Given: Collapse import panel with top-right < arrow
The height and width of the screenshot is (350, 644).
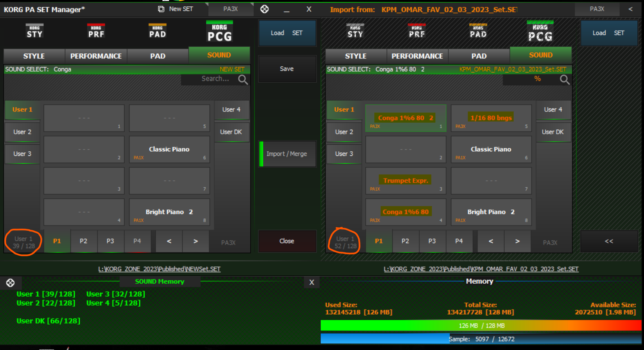Looking at the screenshot, I should click(631, 9).
